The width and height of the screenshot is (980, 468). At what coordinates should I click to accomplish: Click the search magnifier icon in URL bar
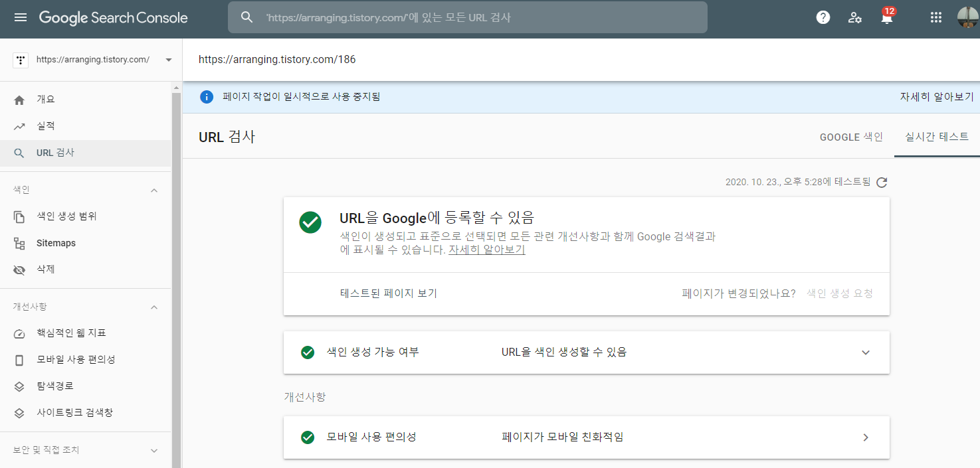(247, 18)
